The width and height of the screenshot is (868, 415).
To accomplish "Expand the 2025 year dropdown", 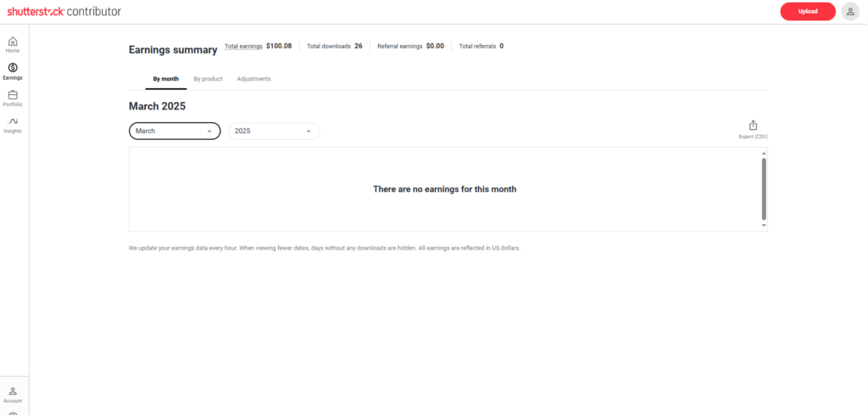I will point(274,132).
